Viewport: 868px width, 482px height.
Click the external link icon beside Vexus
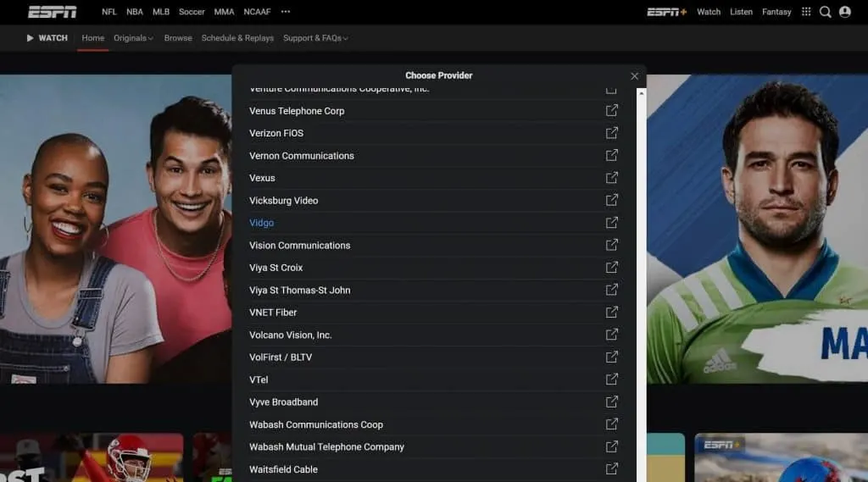pyautogui.click(x=611, y=178)
